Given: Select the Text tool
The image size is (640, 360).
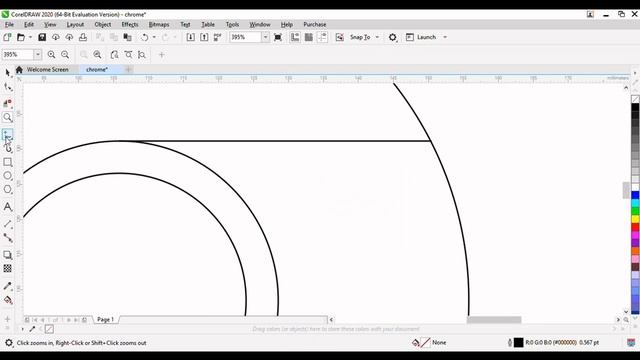Looking at the screenshot, I should [x=7, y=207].
